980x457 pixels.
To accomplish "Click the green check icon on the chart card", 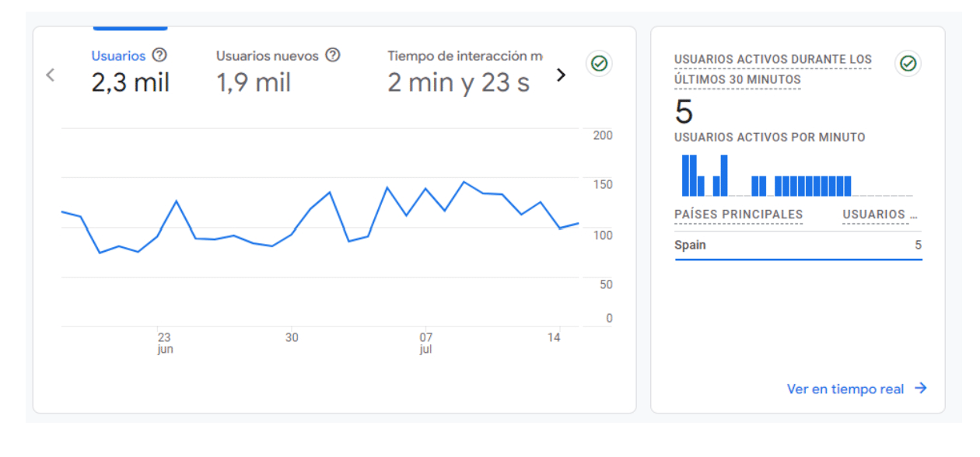I will coord(599,64).
